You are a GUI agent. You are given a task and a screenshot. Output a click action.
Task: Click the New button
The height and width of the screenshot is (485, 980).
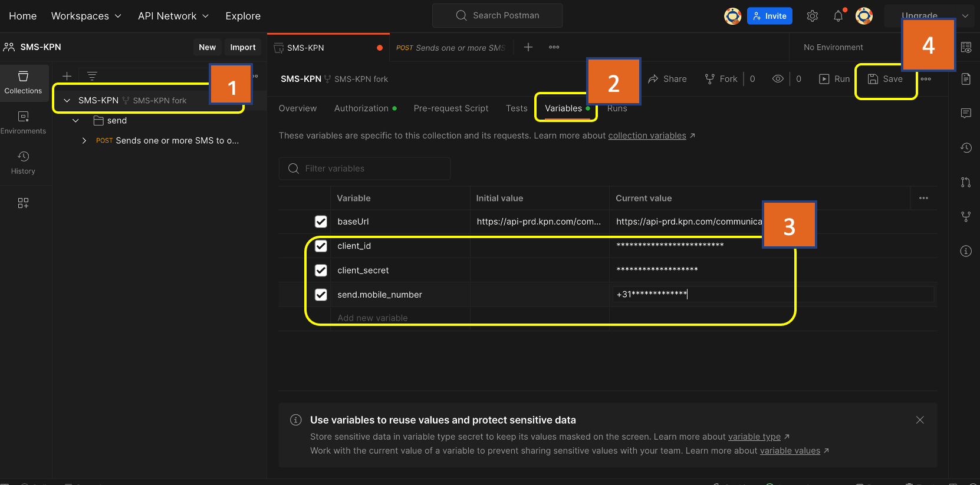click(x=207, y=47)
